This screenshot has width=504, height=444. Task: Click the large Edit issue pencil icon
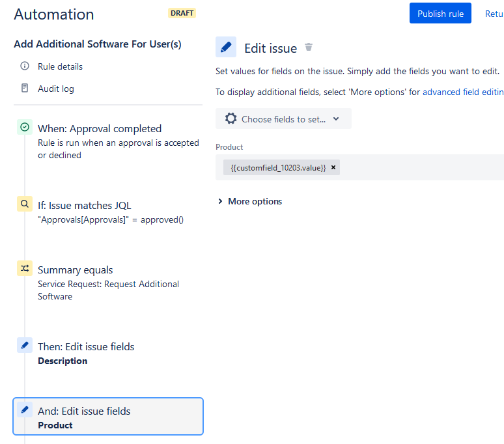coord(226,47)
